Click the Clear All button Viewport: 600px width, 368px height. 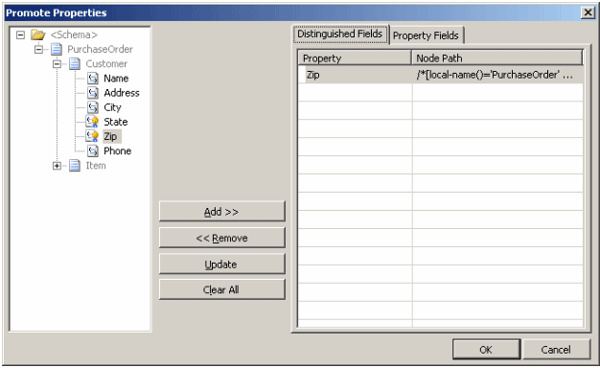click(222, 290)
